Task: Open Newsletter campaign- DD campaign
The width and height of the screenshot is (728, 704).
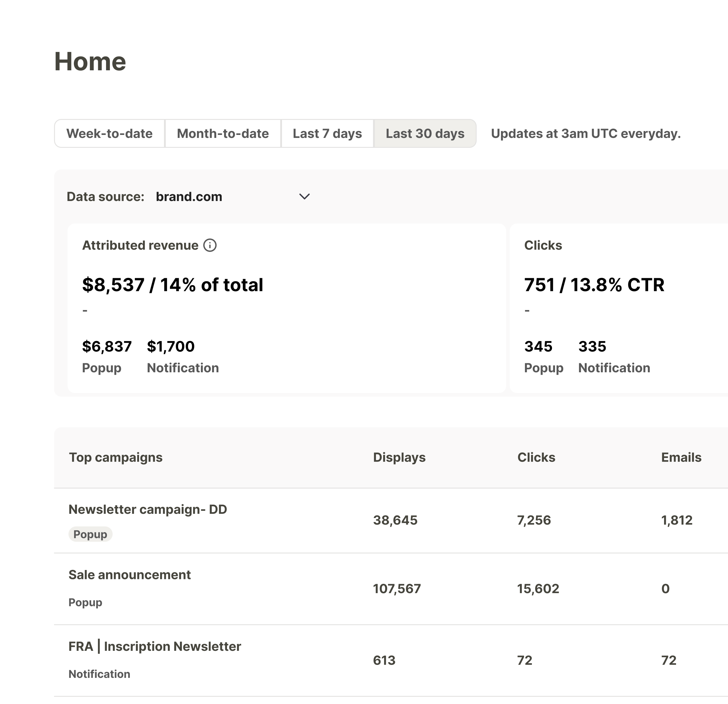Action: point(147,509)
